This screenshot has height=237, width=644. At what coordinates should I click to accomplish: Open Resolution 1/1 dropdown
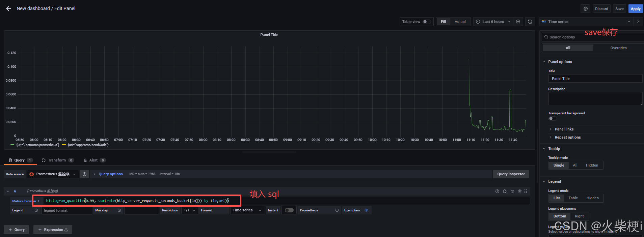(x=189, y=210)
